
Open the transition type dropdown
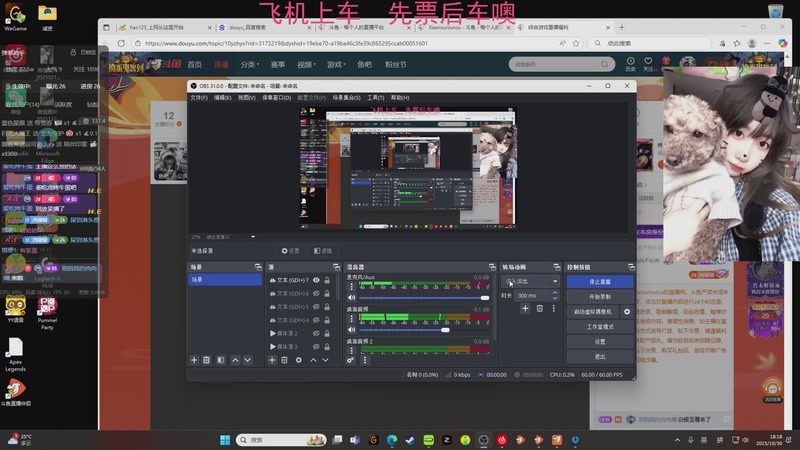pyautogui.click(x=530, y=281)
